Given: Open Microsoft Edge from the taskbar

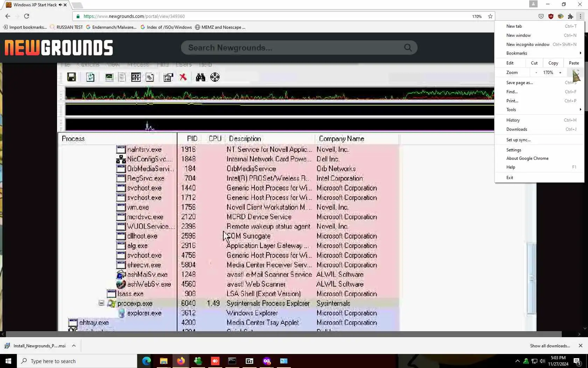Looking at the screenshot, I should pyautogui.click(x=146, y=361).
